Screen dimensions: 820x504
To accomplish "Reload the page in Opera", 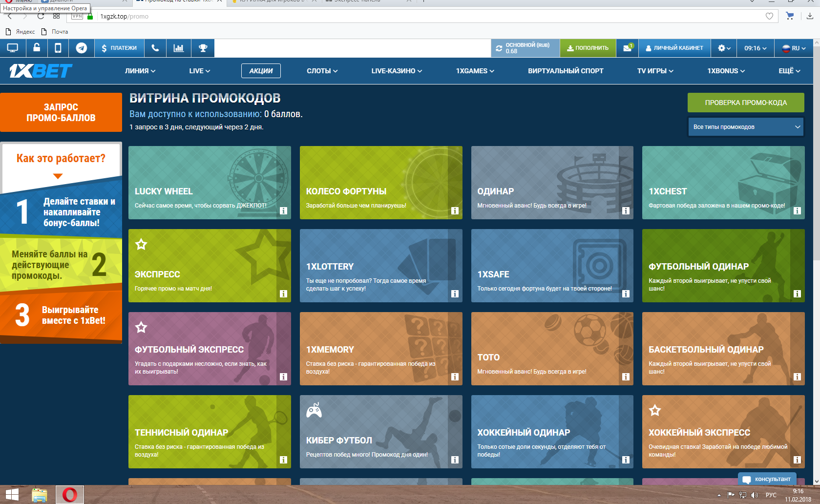I will pos(41,16).
